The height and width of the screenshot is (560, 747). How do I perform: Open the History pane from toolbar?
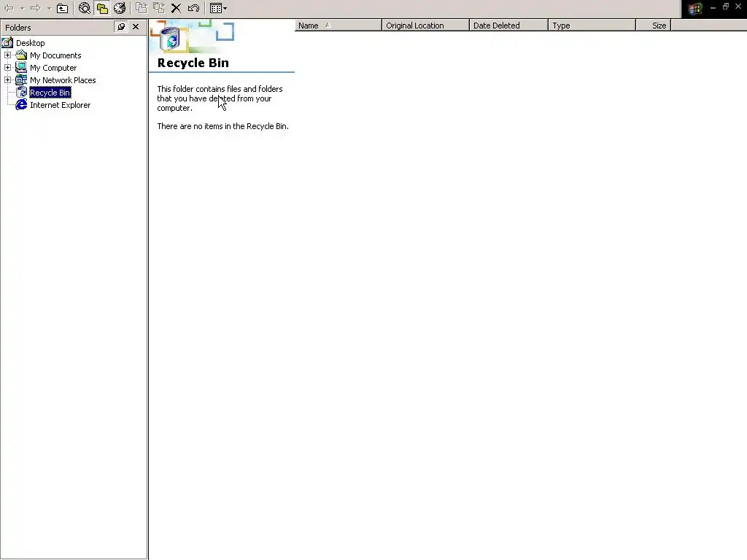coord(120,8)
